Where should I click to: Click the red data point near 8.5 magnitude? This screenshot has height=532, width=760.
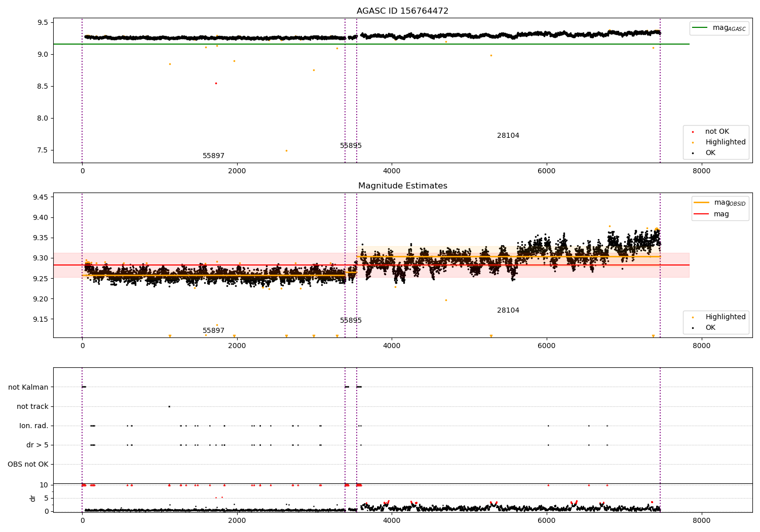pos(216,83)
